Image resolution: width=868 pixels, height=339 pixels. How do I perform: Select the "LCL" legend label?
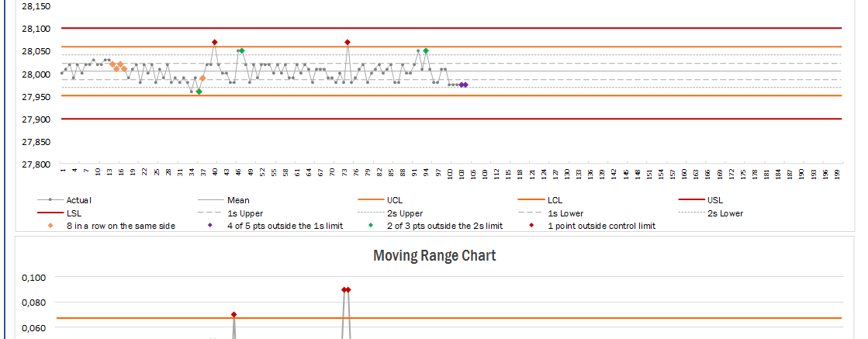(556, 200)
